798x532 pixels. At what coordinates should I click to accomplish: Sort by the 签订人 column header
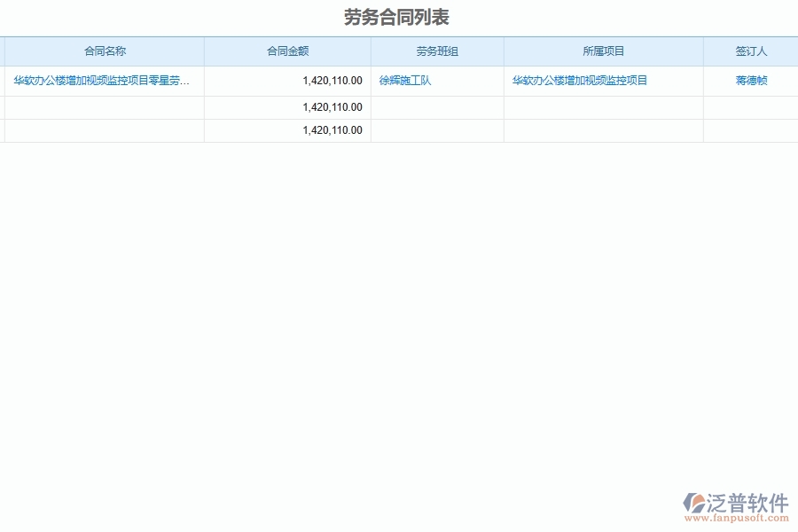tap(749, 51)
